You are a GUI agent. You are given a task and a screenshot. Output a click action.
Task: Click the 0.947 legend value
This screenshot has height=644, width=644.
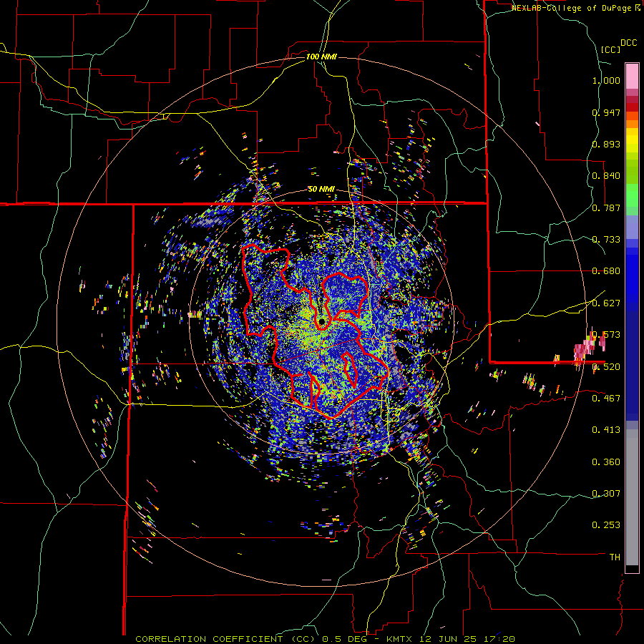606,112
